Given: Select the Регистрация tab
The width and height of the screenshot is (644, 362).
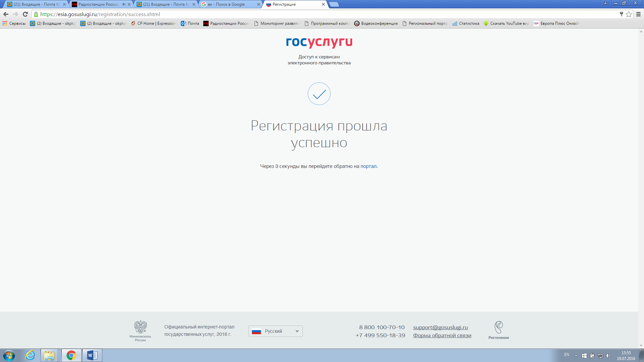Looking at the screenshot, I should pyautogui.click(x=295, y=4).
